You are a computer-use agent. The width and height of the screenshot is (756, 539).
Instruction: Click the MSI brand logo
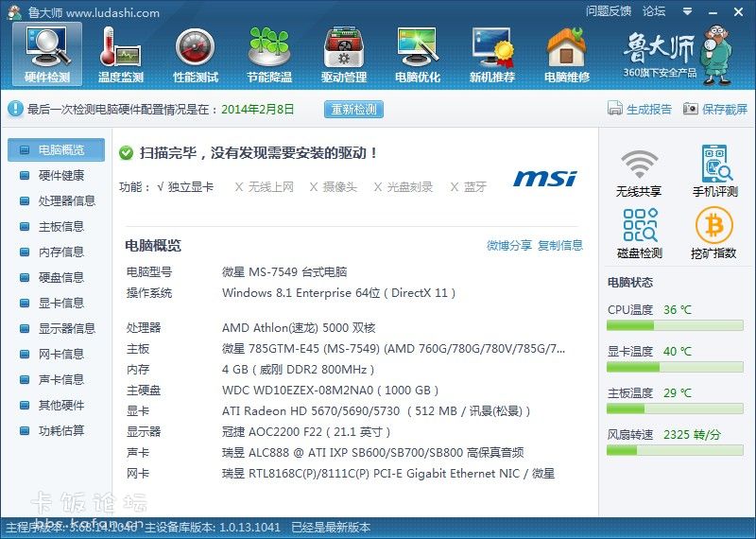click(x=545, y=178)
